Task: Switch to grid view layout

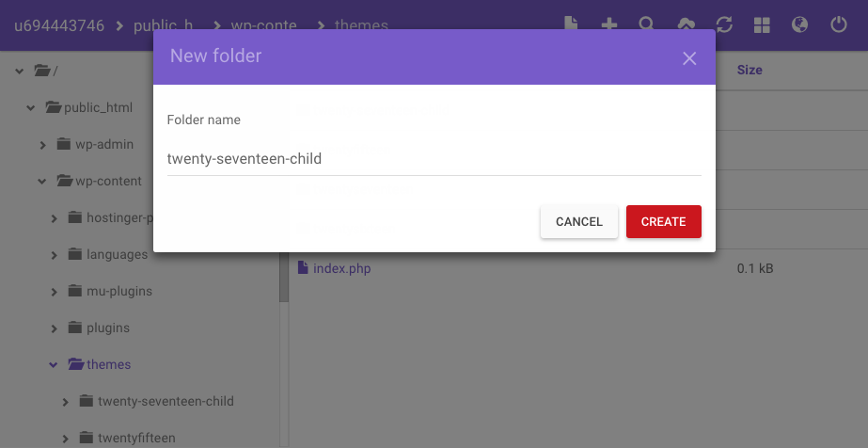Action: point(762,24)
